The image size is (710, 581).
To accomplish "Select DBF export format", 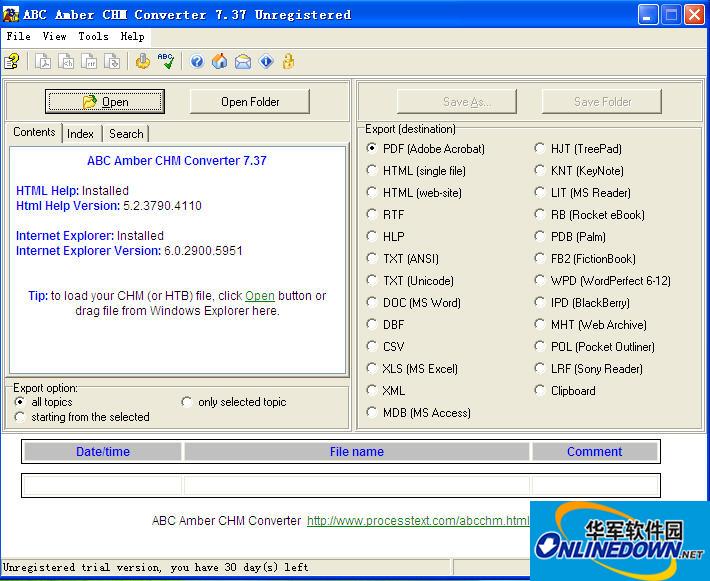I will (x=385, y=325).
